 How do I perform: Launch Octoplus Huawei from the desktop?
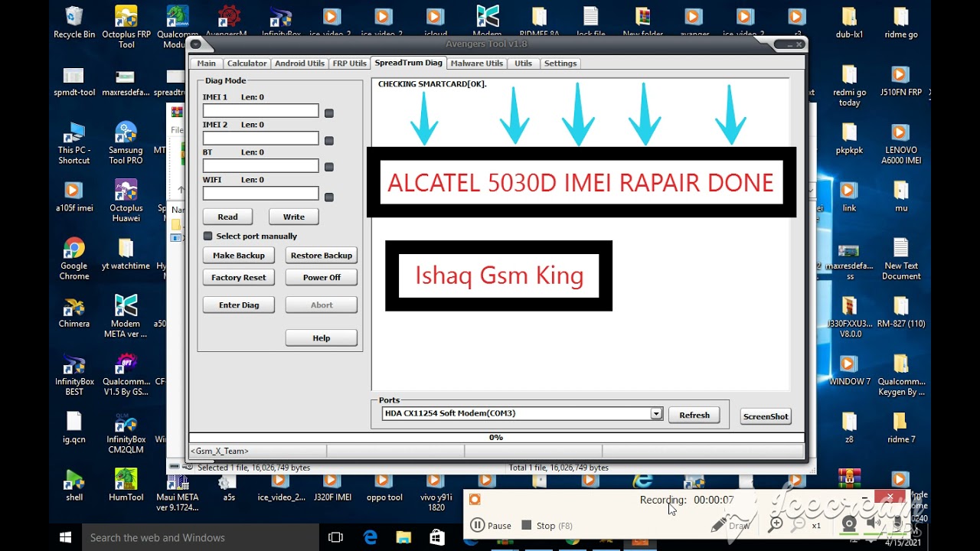[126, 201]
